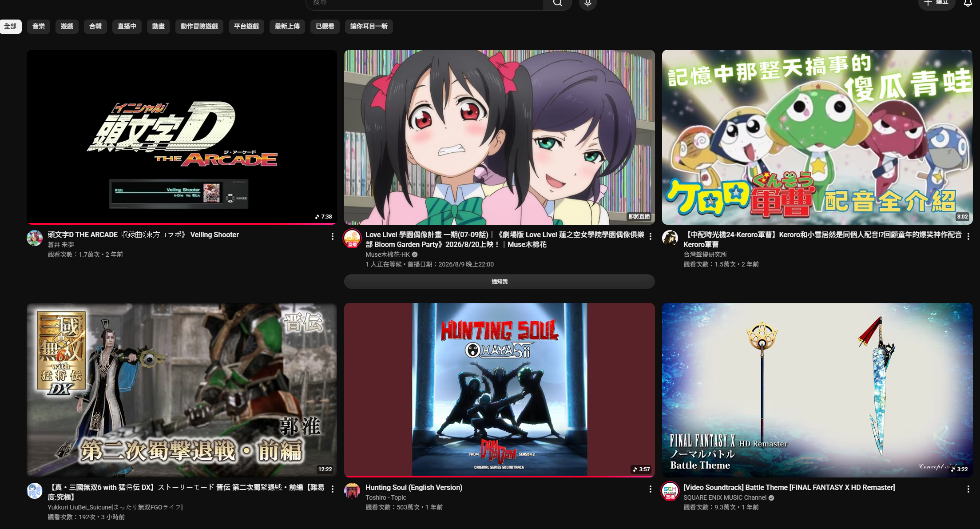
Task: Click the 3:22 duration badge
Action: pyautogui.click(x=959, y=469)
